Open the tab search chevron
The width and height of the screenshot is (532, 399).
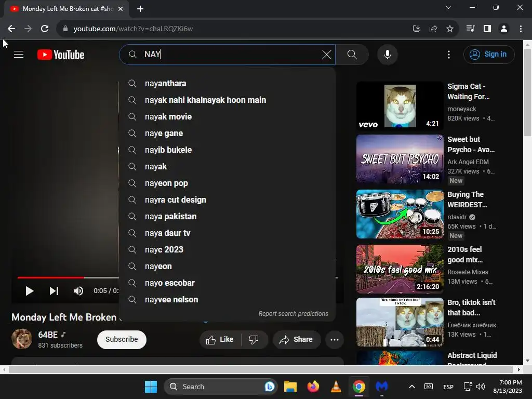448,7
